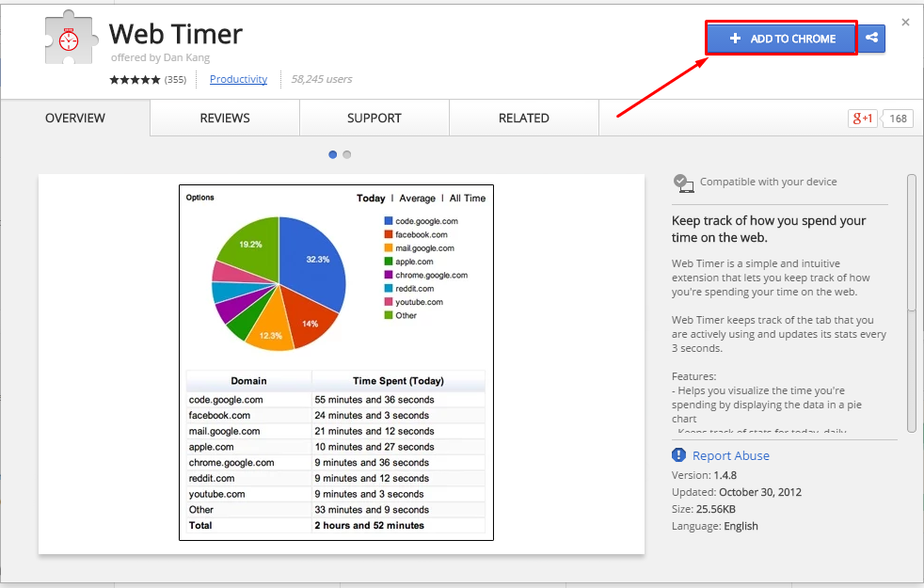Screen dimensions: 924x588
Task: Click the Today label in screenshot
Action: (371, 198)
